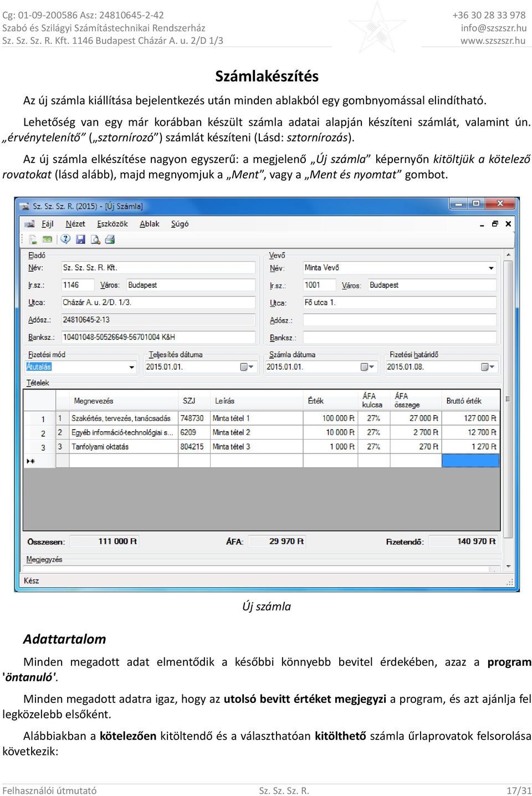The height and width of the screenshot is (796, 532).
Task: Click the table column options icon
Action: click(508, 399)
